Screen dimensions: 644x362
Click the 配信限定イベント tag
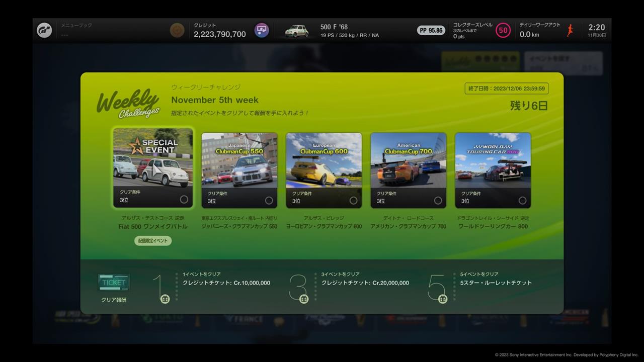click(x=153, y=241)
